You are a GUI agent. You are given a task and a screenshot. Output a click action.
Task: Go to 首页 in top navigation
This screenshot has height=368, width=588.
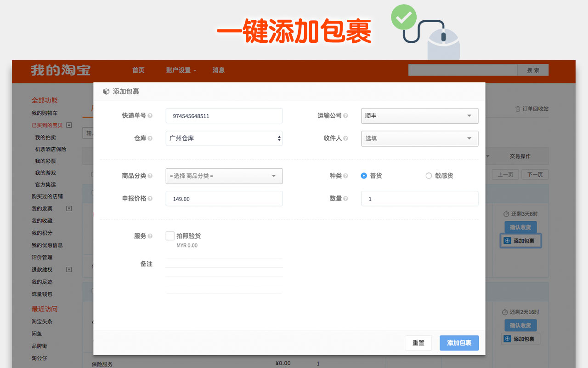(138, 70)
